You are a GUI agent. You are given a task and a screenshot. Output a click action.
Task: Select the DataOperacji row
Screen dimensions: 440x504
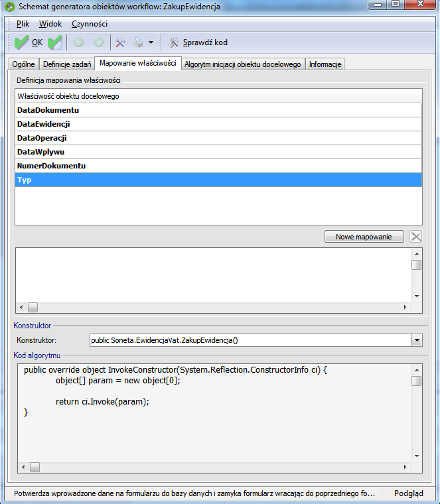(218, 138)
